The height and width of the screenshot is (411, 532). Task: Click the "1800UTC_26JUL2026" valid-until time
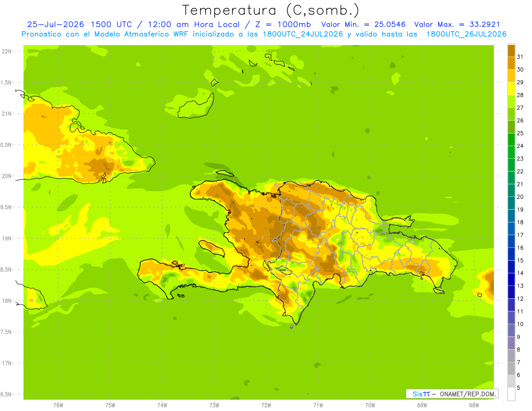pos(466,34)
